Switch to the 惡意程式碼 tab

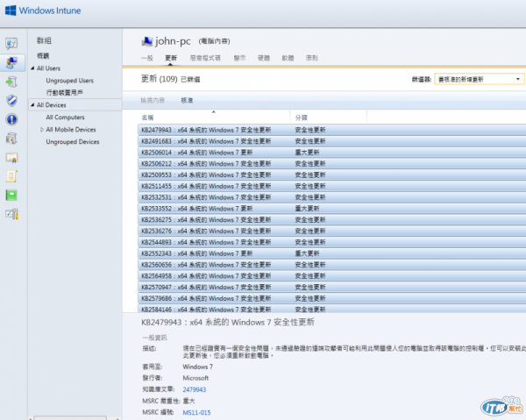tap(205, 58)
